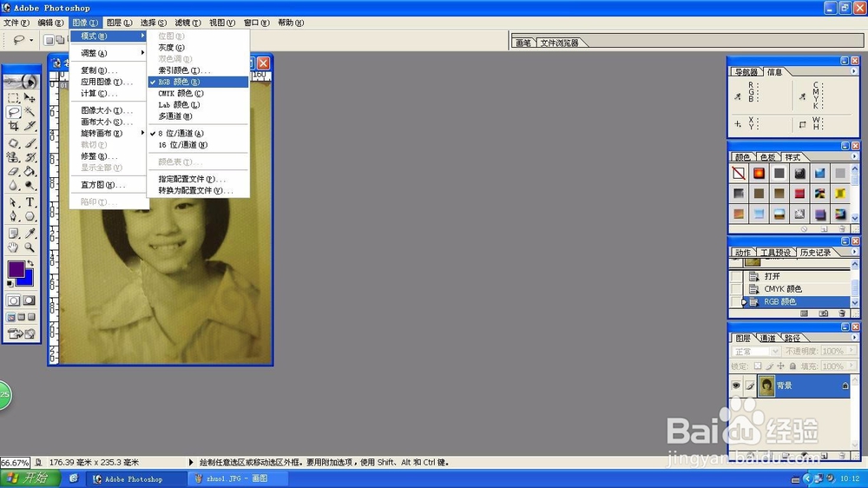Open the 滤镜 menu

(x=187, y=23)
